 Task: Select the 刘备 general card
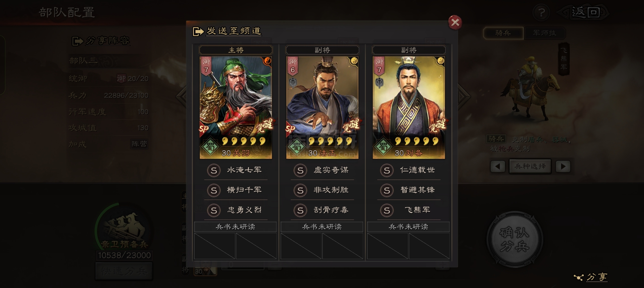[409, 107]
